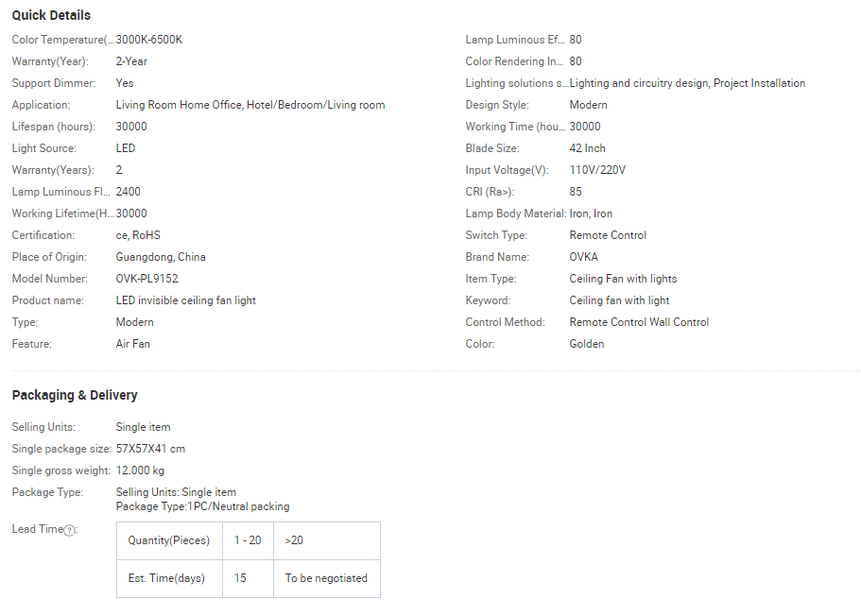The image size is (861, 616).
Task: Click the >20 quantity cell
Action: click(x=327, y=540)
